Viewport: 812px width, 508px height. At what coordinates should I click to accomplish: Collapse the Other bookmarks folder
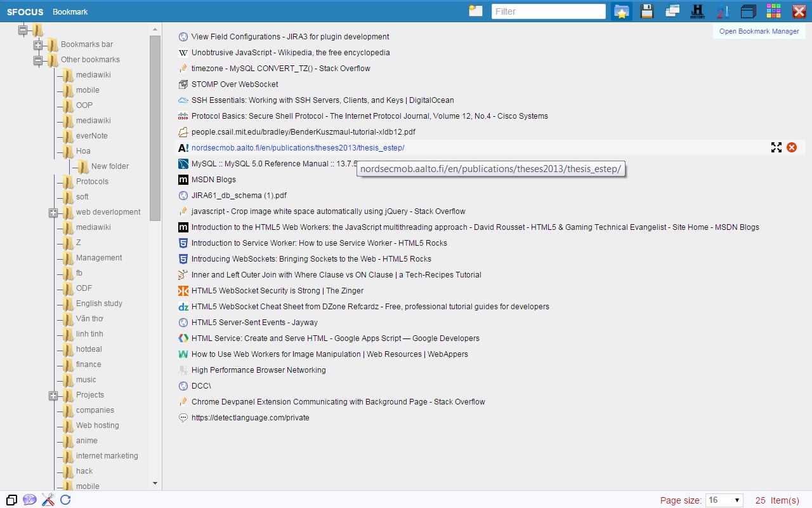(x=38, y=60)
